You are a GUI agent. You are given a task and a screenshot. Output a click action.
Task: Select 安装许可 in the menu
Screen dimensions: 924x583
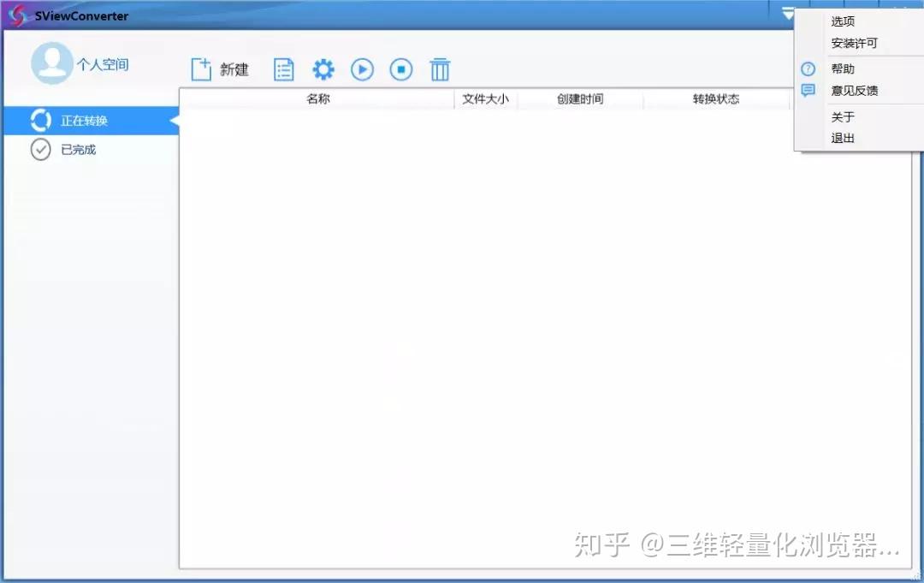pyautogui.click(x=853, y=43)
